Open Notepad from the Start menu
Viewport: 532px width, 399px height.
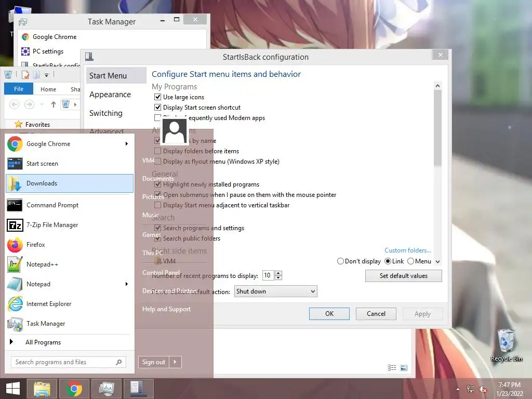coord(70,284)
